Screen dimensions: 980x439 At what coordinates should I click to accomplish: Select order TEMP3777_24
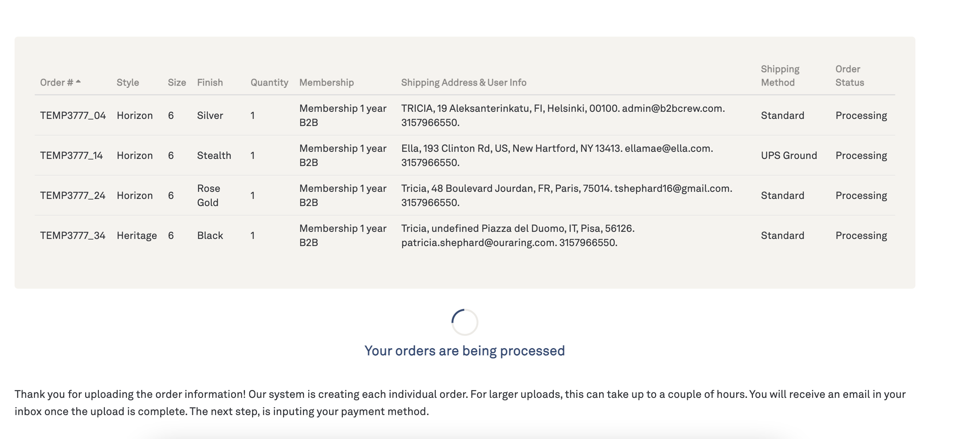click(x=73, y=195)
